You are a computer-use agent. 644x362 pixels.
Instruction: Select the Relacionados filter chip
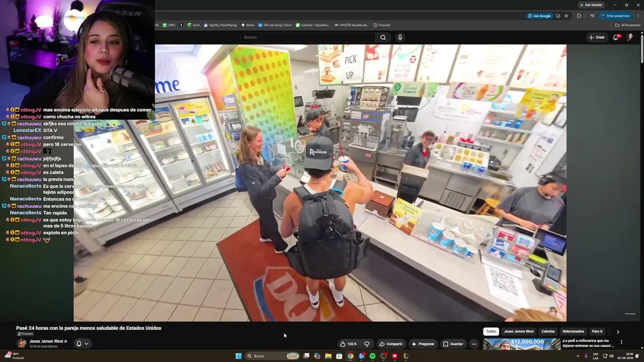tap(573, 331)
